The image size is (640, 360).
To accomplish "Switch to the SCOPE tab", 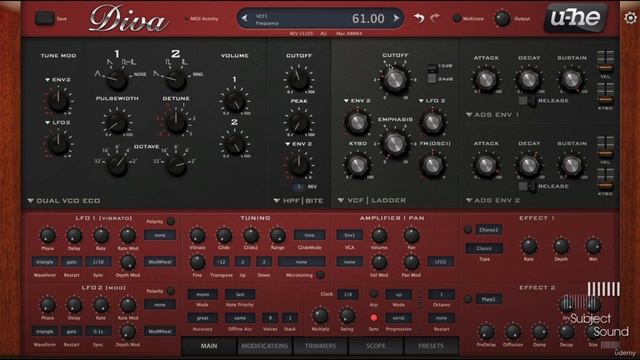I will (376, 346).
